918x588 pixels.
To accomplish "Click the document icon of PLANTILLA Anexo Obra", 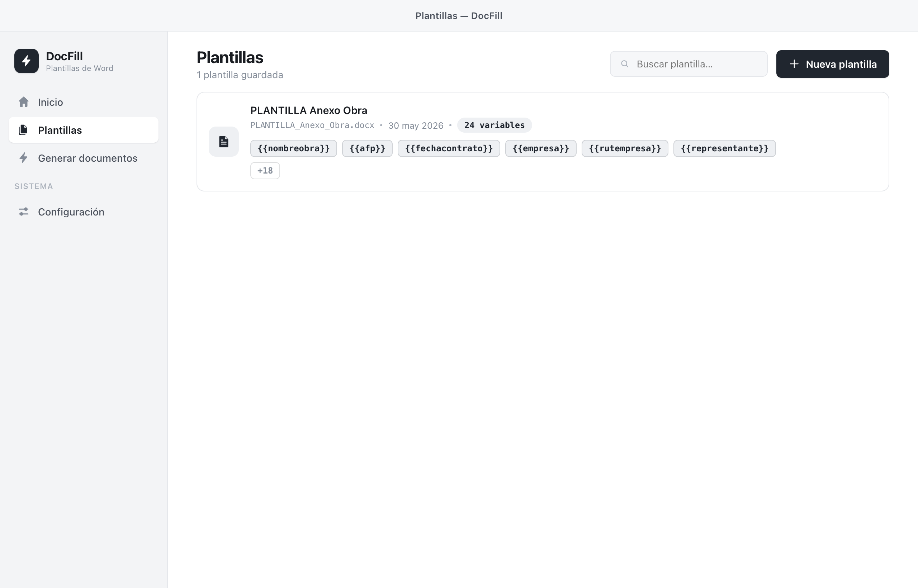I will coord(224,142).
